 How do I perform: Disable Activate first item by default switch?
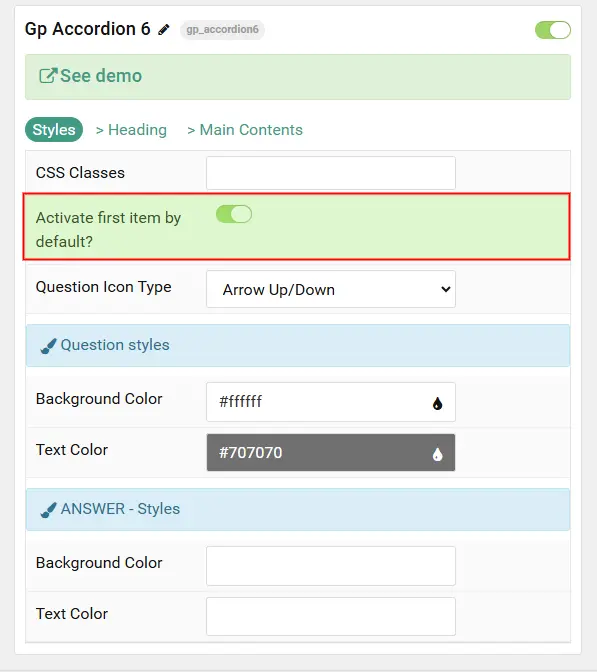[234, 214]
